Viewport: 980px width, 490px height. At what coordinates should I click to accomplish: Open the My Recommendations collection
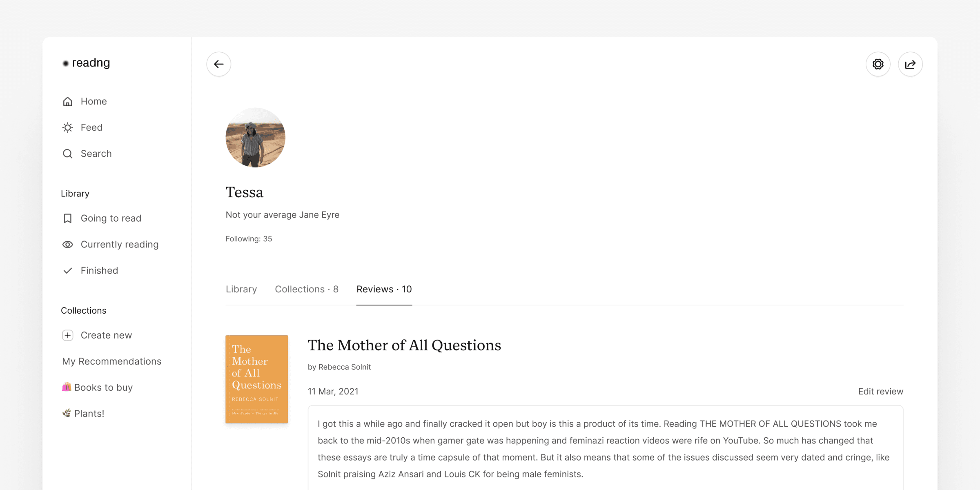112,361
